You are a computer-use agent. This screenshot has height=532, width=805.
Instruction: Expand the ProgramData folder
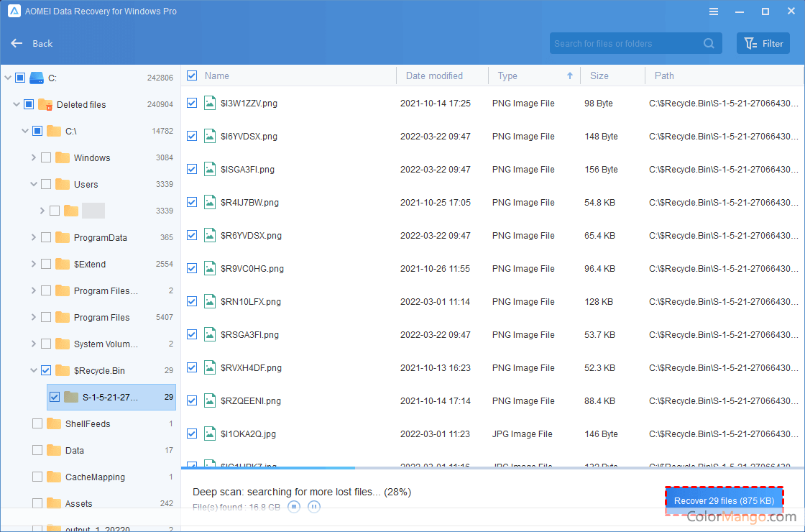pos(33,237)
